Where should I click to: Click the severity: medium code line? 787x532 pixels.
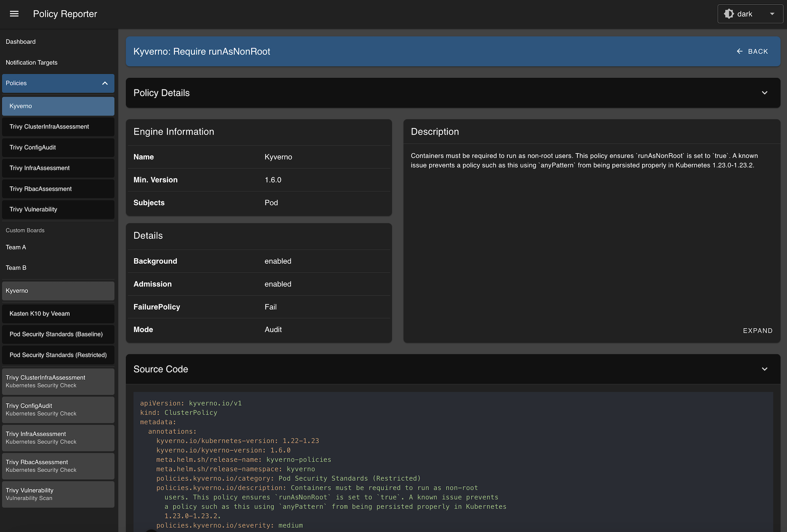[x=229, y=525]
